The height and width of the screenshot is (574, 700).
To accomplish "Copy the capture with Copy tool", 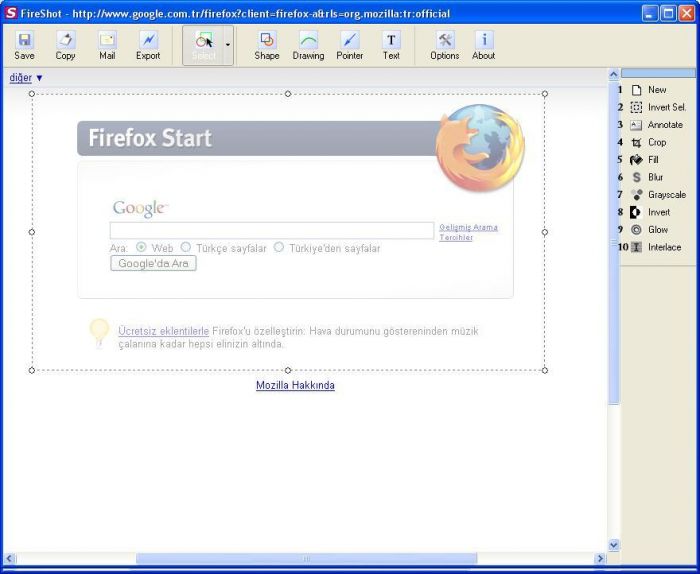I will pos(65,46).
